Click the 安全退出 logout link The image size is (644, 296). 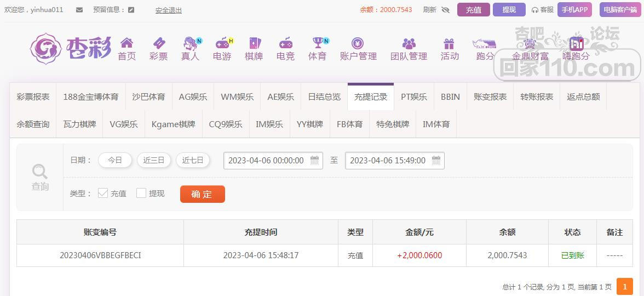pyautogui.click(x=169, y=10)
